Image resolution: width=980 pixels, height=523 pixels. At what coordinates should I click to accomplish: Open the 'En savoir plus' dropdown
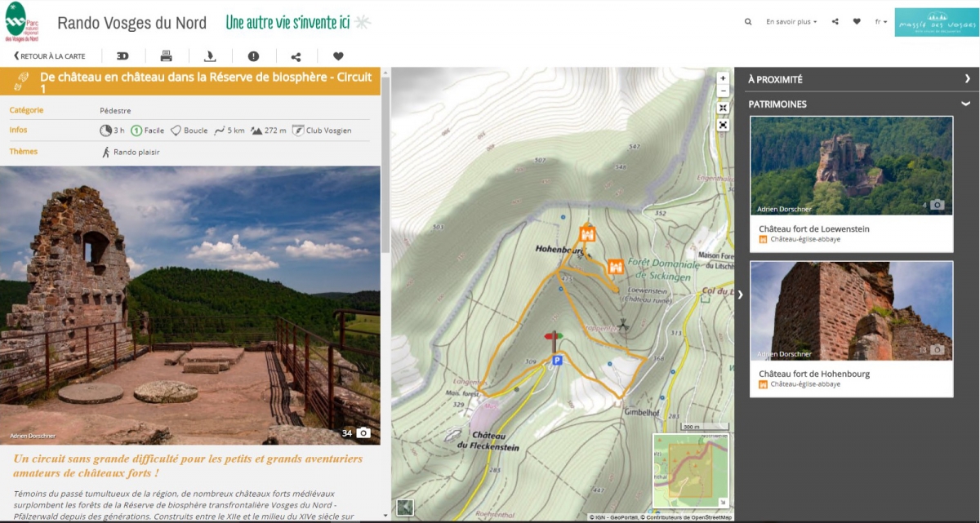(x=791, y=22)
